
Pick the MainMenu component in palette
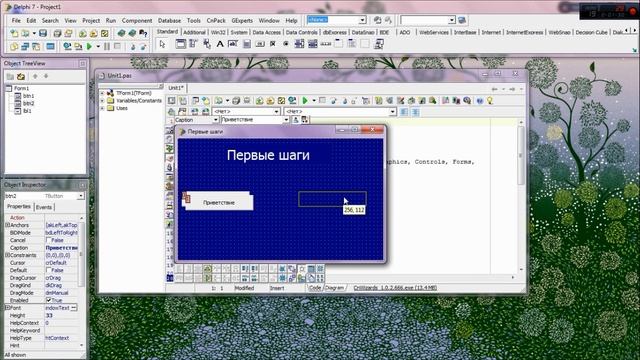[193, 44]
